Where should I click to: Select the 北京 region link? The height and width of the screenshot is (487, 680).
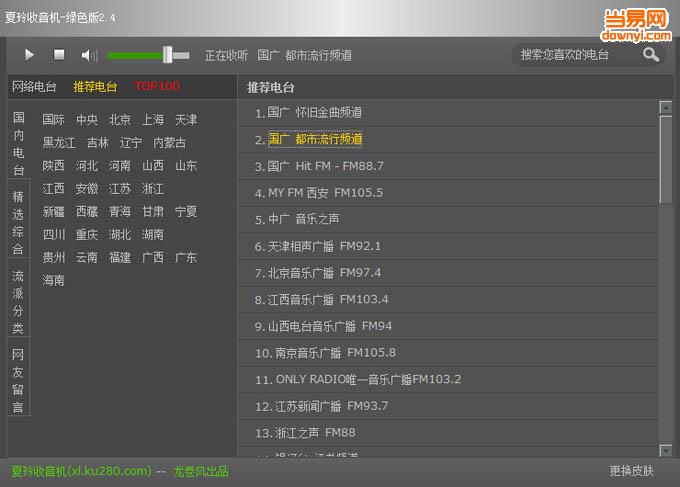pos(120,120)
